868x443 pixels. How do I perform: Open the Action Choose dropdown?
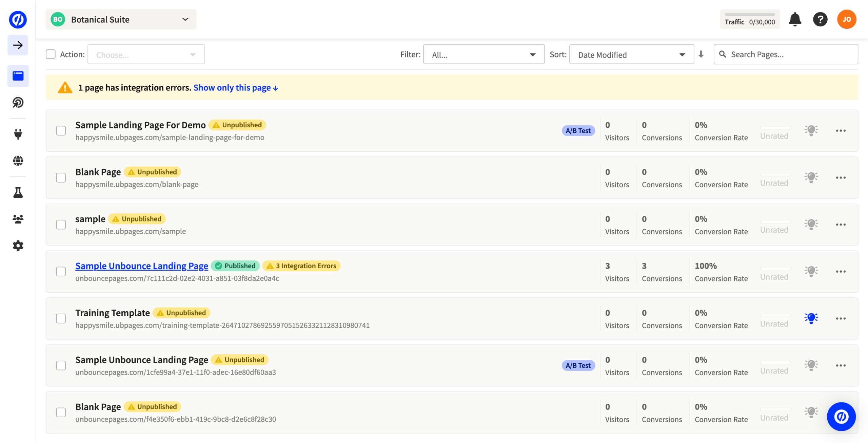(146, 54)
